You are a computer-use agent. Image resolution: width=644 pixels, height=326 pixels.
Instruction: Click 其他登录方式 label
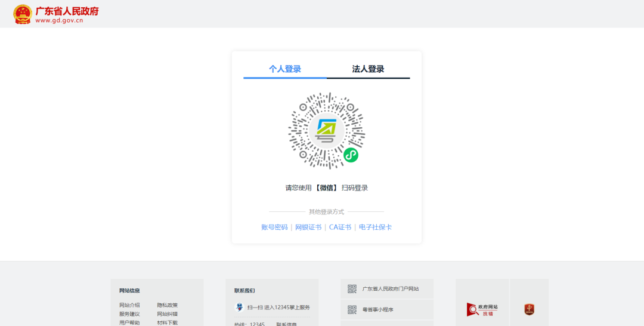(327, 212)
